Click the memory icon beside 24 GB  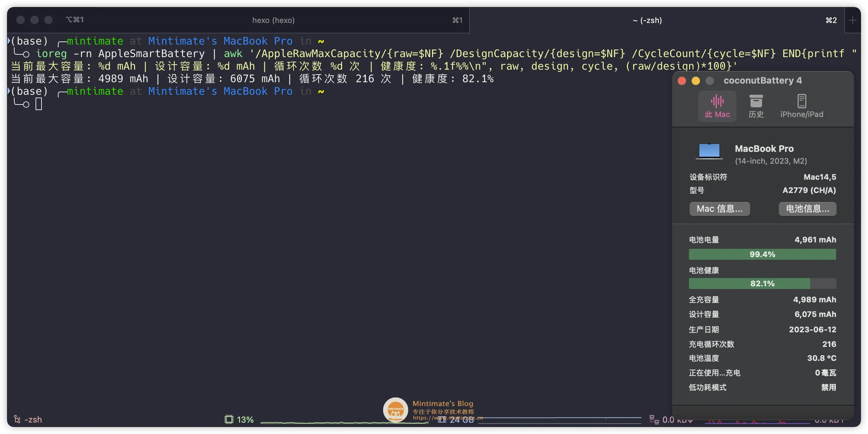click(x=442, y=420)
